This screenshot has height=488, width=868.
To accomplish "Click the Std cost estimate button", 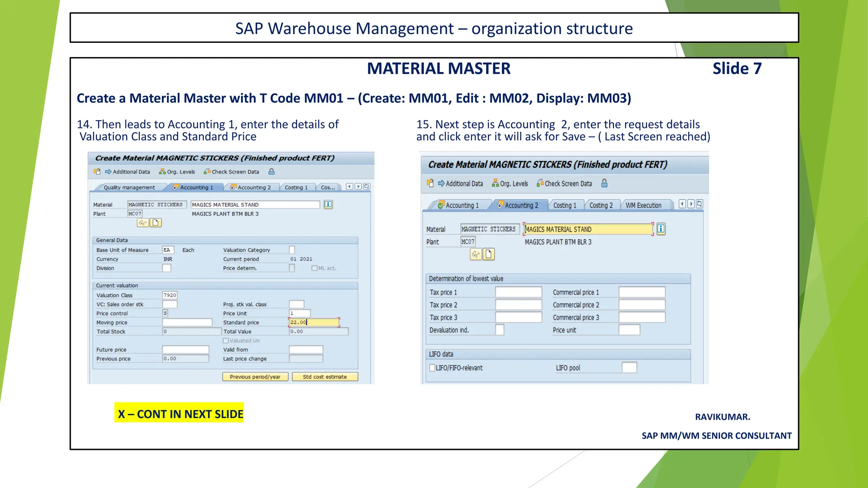I will point(325,377).
